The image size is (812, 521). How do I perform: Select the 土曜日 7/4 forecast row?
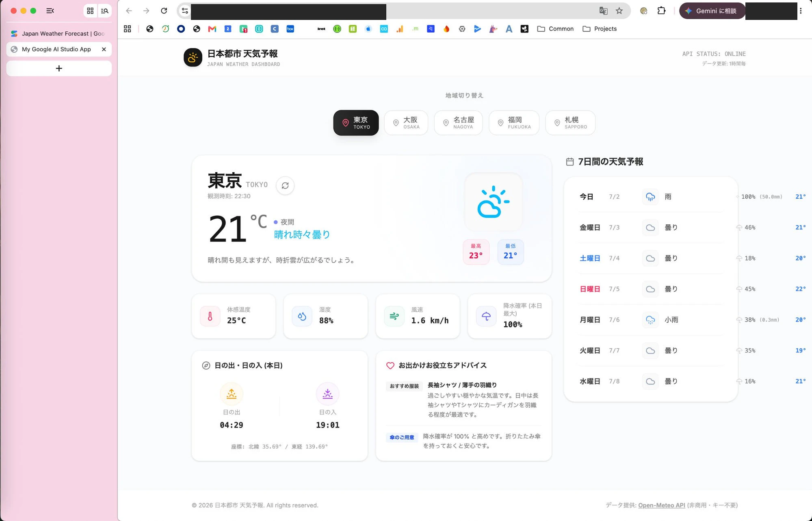650,258
